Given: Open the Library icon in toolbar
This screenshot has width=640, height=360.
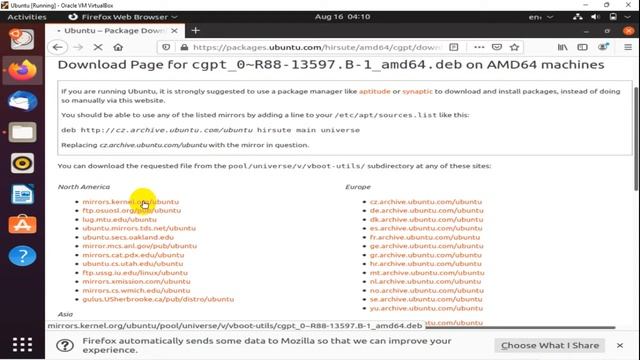Looking at the screenshot, I should (x=562, y=47).
